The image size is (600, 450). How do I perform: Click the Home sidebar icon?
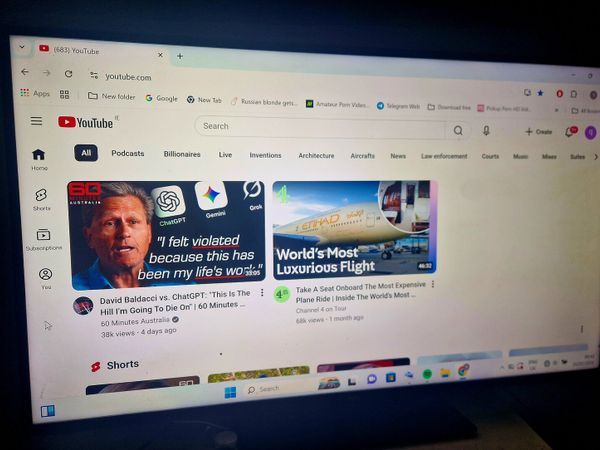click(39, 158)
